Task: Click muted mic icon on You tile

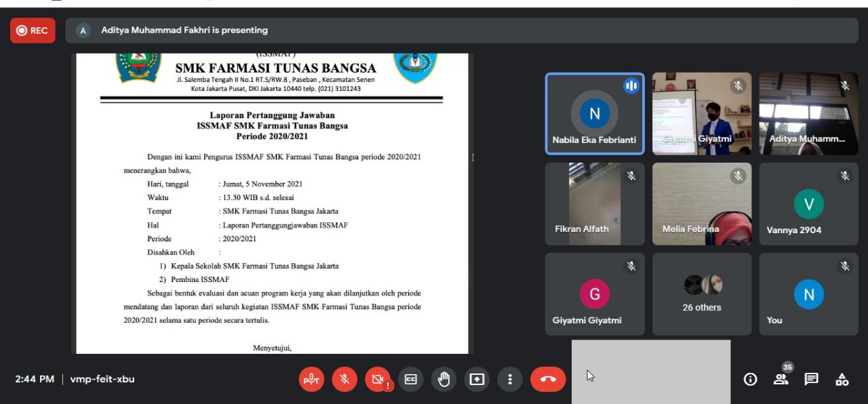Action: point(845,266)
